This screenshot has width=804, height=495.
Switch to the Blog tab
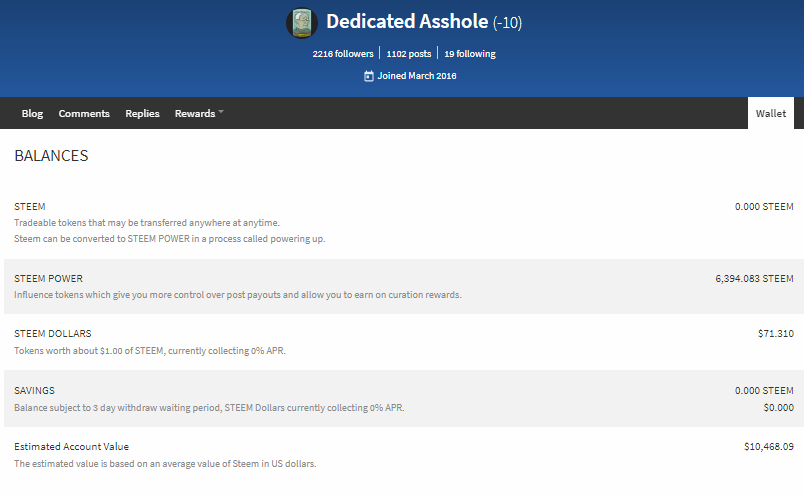32,114
